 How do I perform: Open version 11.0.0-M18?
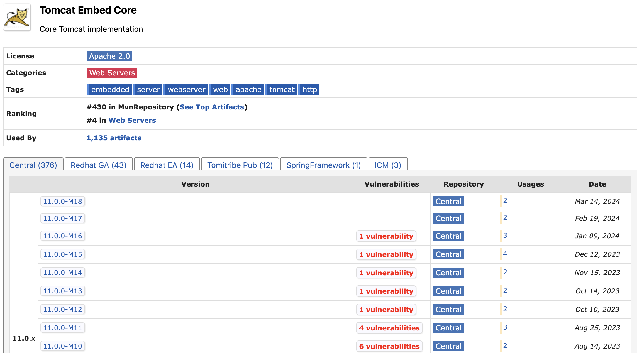pyautogui.click(x=63, y=201)
